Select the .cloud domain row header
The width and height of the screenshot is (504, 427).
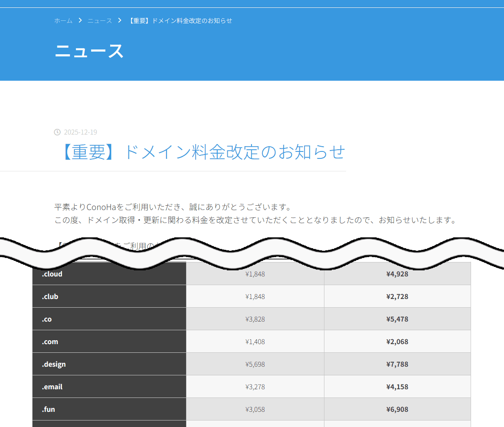tap(52, 274)
